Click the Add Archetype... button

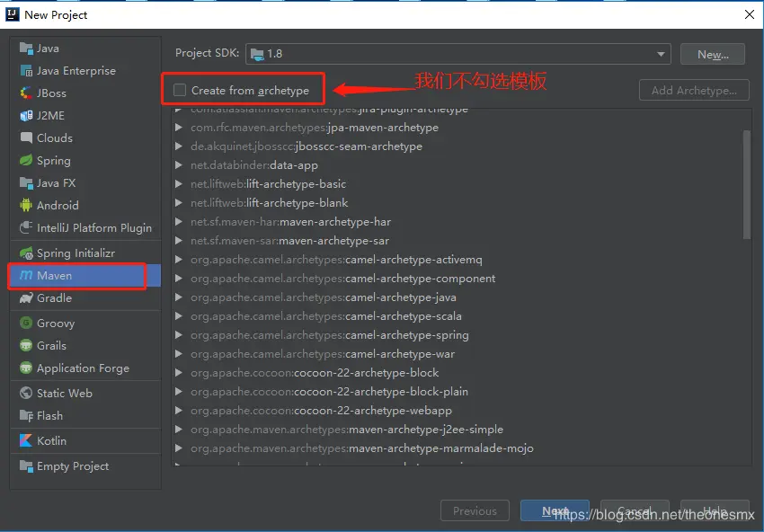tap(694, 90)
